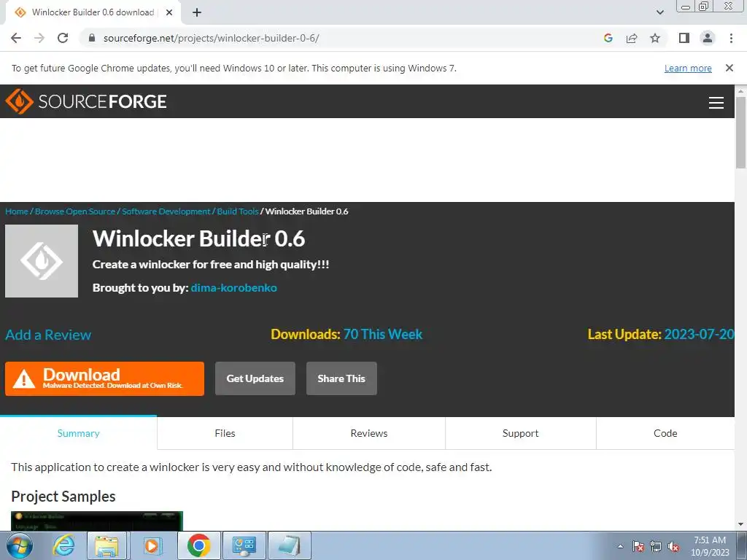Click the project sample screenshot thumbnail
This screenshot has height=560, width=747.
tap(97, 521)
